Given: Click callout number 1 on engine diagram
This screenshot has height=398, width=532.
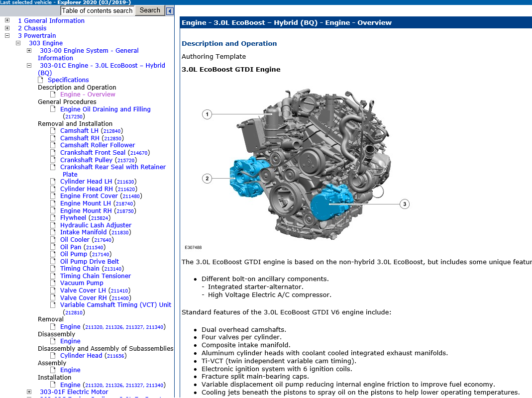Looking at the screenshot, I should pyautogui.click(x=207, y=114).
